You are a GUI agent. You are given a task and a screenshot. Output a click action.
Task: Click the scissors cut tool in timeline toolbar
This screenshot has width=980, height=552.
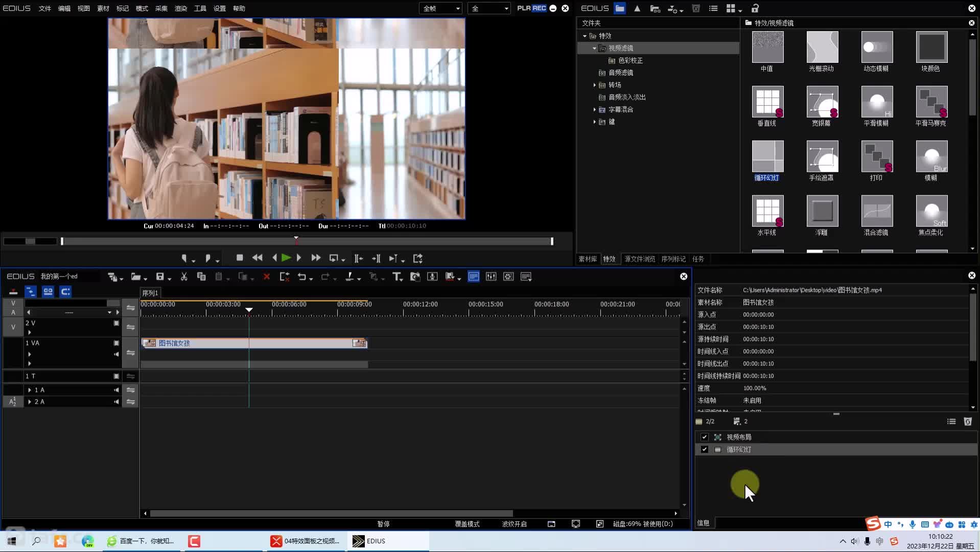coord(184,277)
